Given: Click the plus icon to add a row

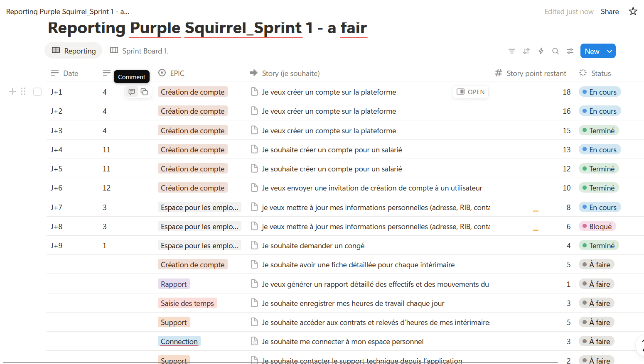Looking at the screenshot, I should tap(12, 91).
